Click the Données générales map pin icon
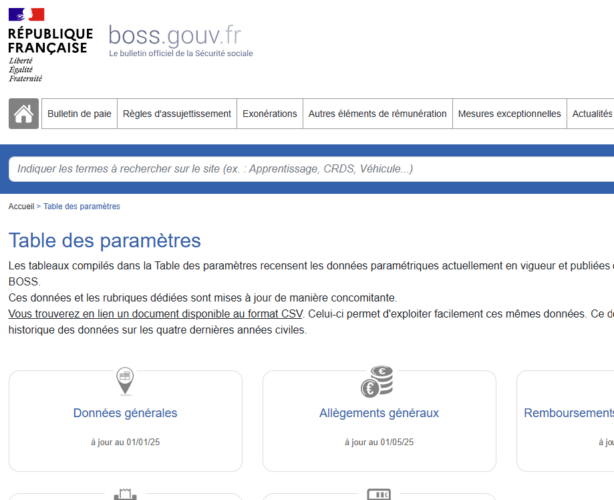614x500 pixels. pyautogui.click(x=125, y=381)
